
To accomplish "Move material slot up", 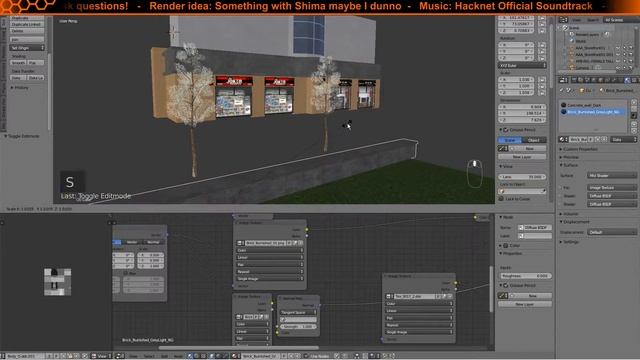I will [x=634, y=124].
